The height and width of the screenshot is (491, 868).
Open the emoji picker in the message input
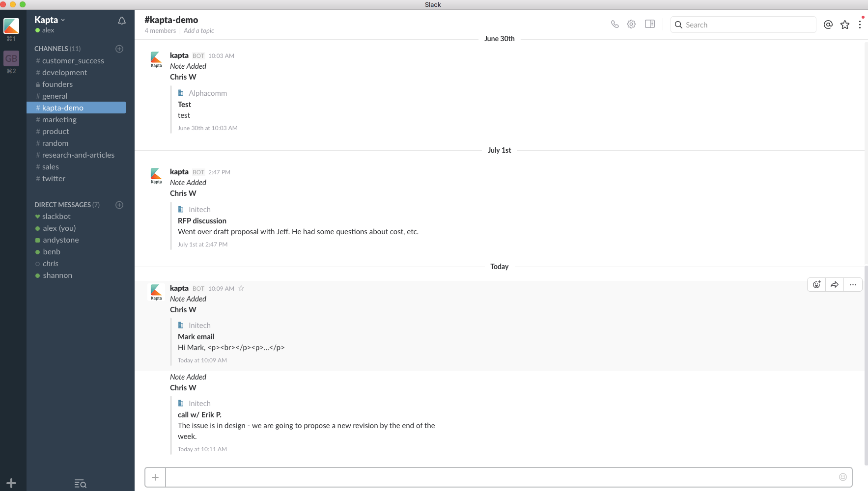pos(842,477)
